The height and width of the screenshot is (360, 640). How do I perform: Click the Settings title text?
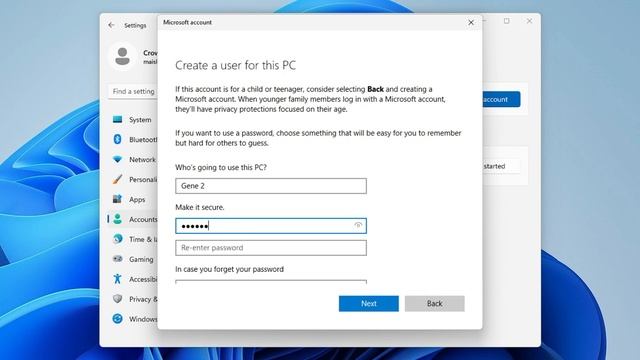(x=135, y=25)
